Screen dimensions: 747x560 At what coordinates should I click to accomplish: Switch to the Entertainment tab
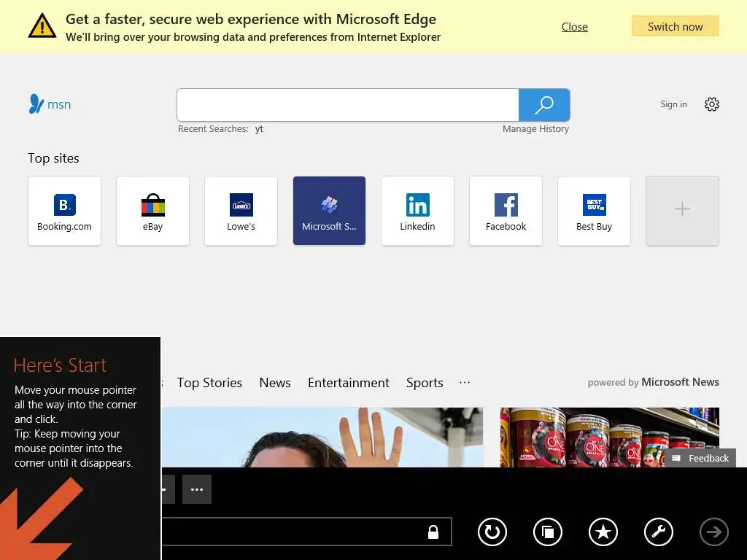click(348, 383)
